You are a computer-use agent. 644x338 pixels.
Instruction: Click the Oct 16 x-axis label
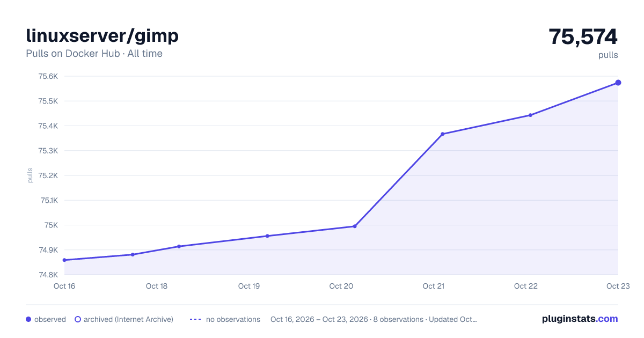click(x=64, y=286)
